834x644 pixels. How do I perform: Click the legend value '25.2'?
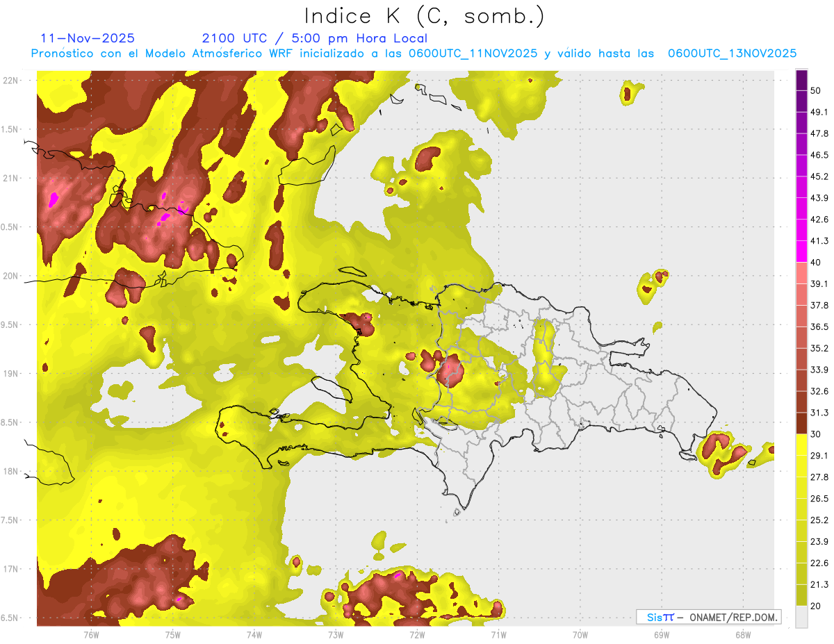[x=819, y=520]
